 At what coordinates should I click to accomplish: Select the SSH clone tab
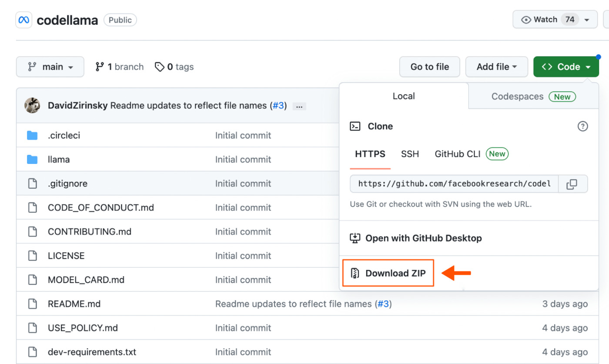pyautogui.click(x=409, y=154)
